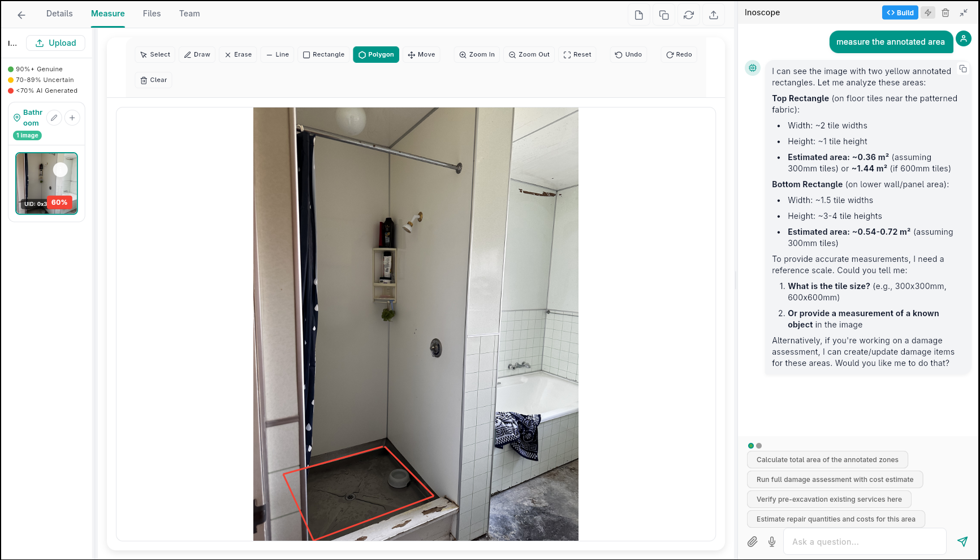Switch to the Erase tool

coord(238,54)
